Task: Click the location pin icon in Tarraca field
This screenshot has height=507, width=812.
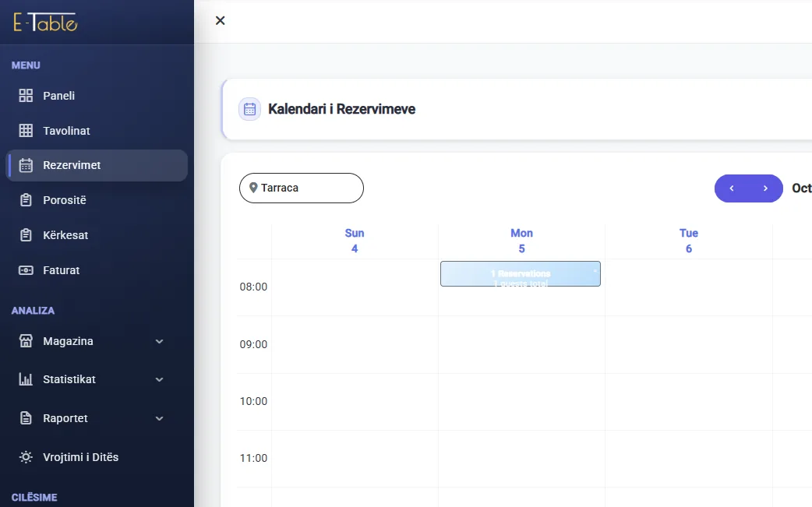Action: pyautogui.click(x=253, y=187)
